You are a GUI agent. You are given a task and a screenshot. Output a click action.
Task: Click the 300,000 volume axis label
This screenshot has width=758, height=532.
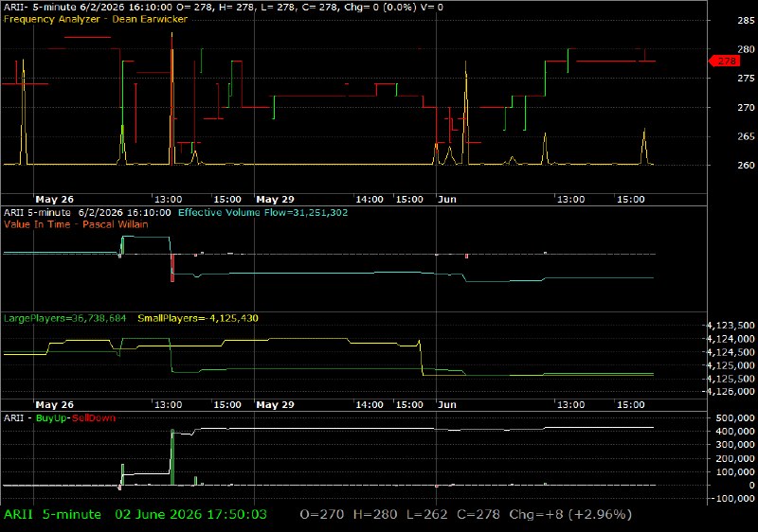tap(735, 445)
